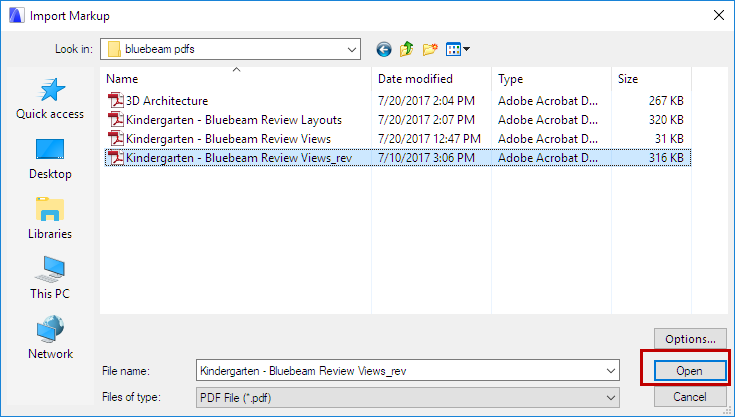Viewport: 735px width, 417px height.
Task: Click the 7/20/2017 2:07 PM date cell
Action: coord(426,119)
